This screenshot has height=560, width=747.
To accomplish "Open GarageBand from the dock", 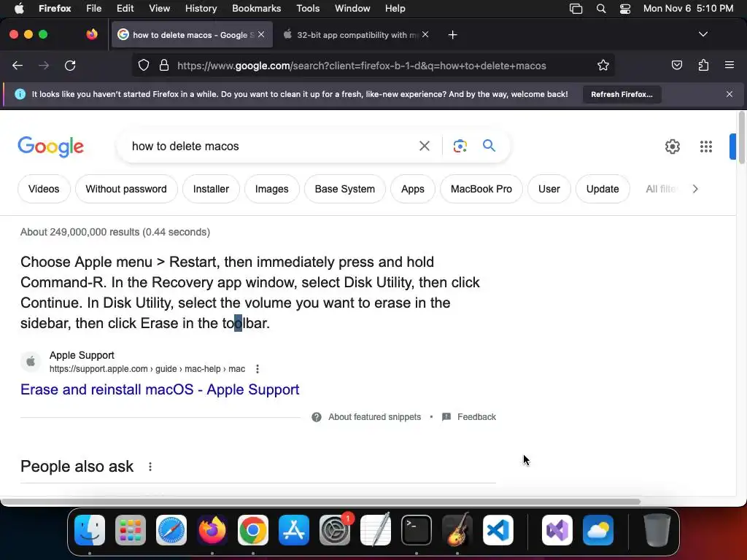I will coord(457,530).
